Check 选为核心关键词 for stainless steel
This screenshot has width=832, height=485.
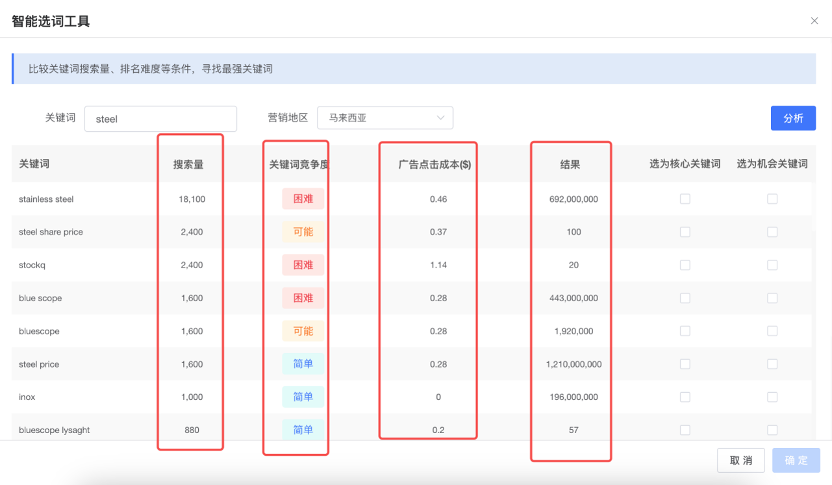685,199
